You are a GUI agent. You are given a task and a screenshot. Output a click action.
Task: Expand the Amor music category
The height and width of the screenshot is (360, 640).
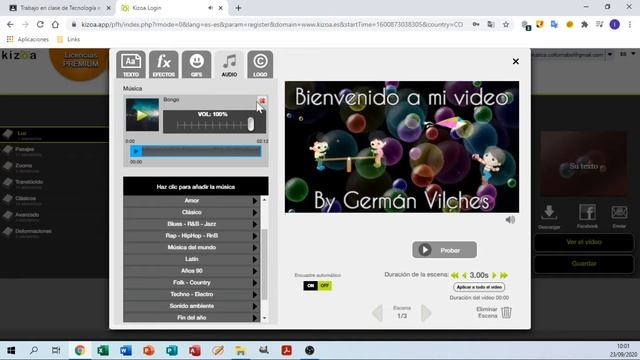click(x=191, y=200)
